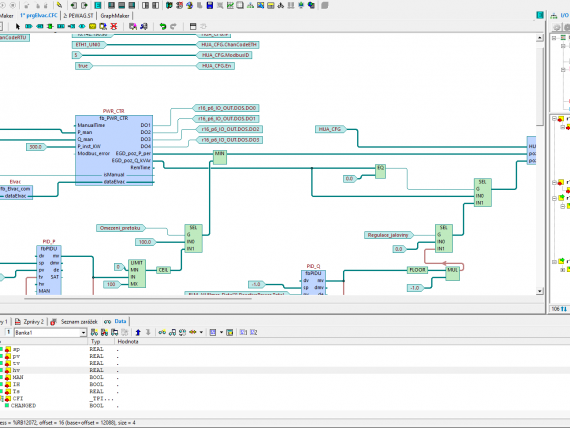Click the first insert-block icon after pointer
Screen dimensions: 570x428
point(28,26)
